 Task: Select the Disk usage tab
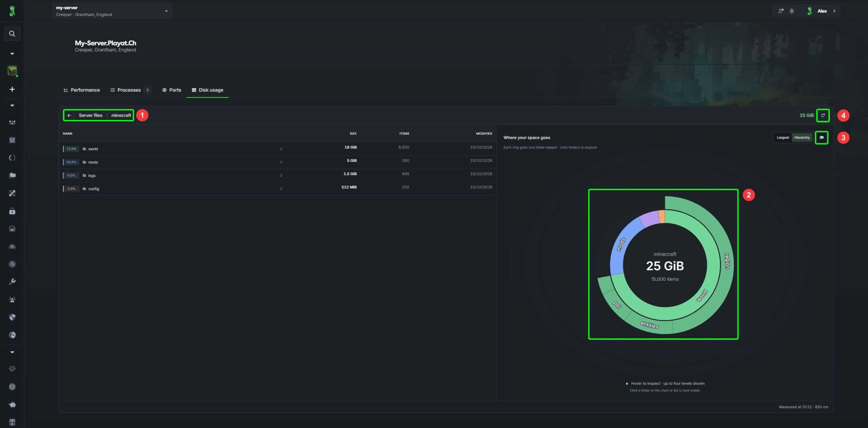click(x=208, y=90)
